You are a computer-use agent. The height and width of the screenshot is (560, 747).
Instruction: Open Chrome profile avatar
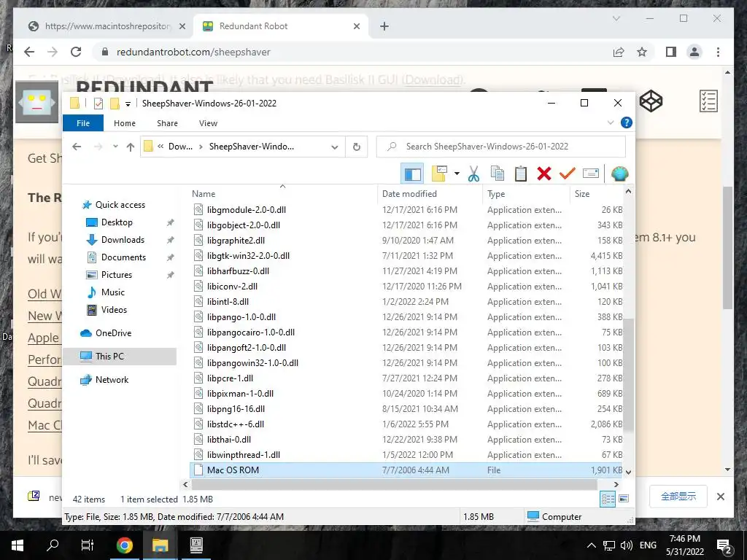click(694, 52)
